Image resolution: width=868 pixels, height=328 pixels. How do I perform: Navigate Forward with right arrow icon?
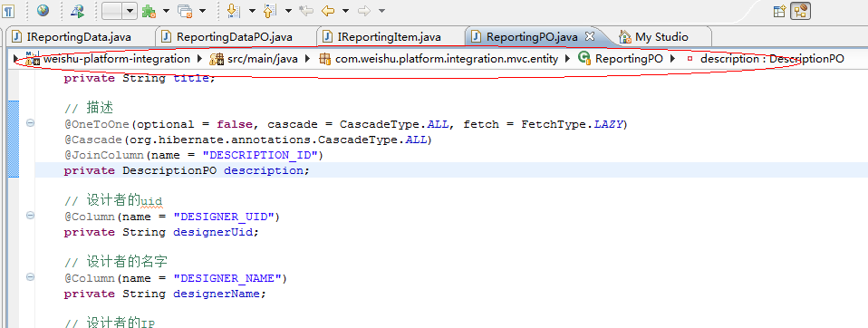tap(364, 11)
